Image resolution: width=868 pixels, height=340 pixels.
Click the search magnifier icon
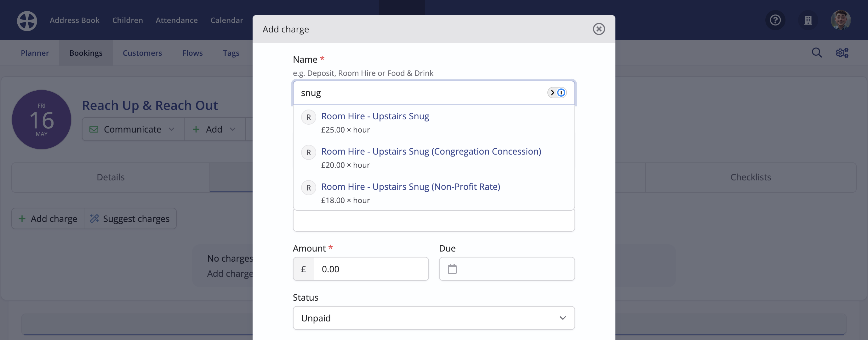coord(816,53)
